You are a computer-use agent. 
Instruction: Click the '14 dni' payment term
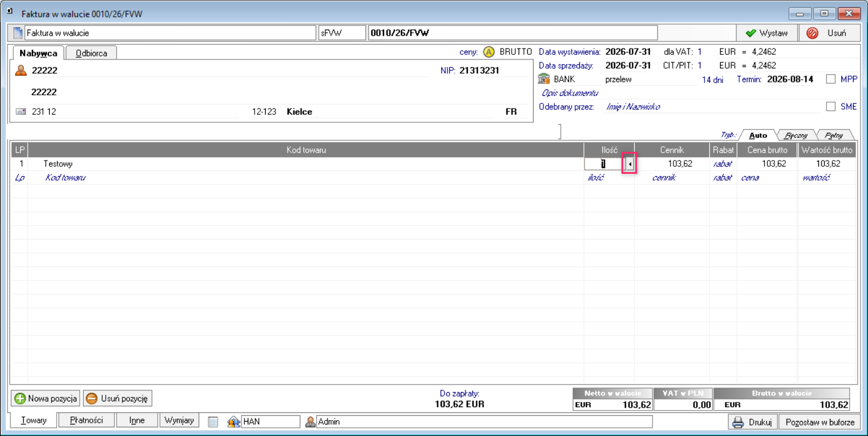(712, 80)
